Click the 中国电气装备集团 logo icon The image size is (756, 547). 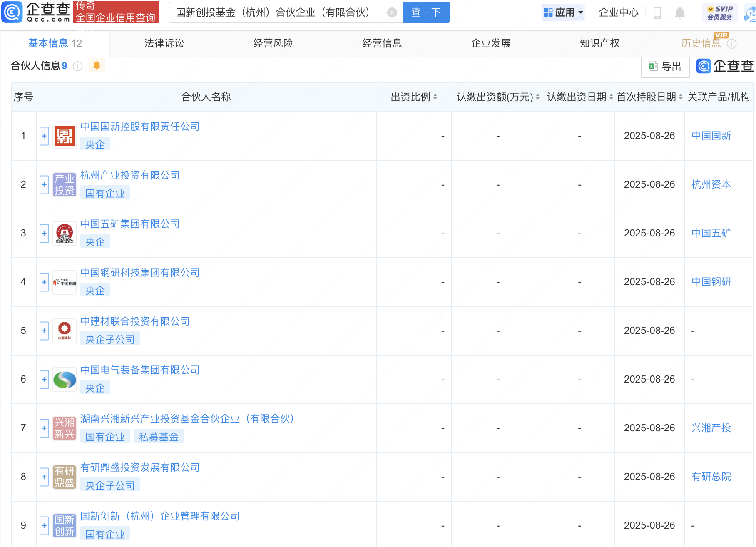(x=65, y=380)
